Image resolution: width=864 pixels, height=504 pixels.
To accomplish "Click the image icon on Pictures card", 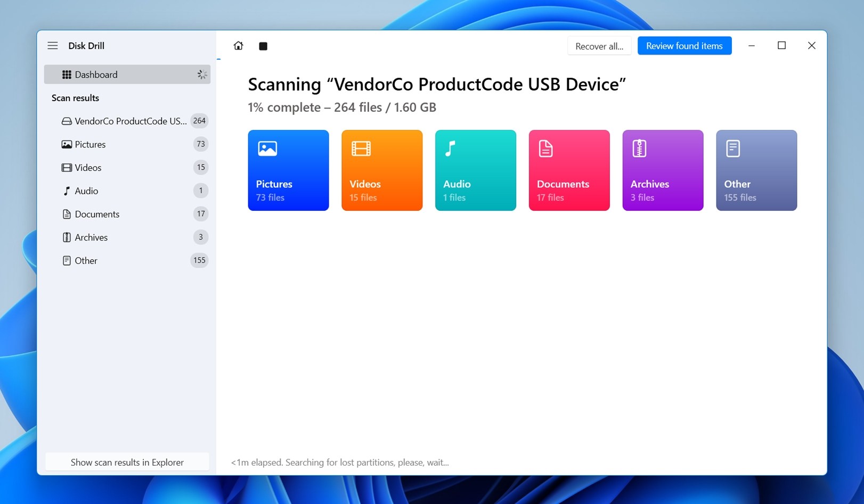I will point(267,148).
